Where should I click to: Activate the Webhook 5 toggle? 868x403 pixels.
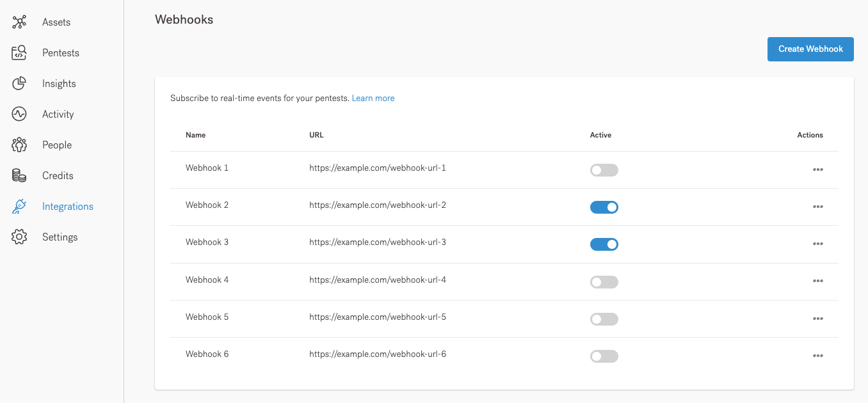coord(604,319)
